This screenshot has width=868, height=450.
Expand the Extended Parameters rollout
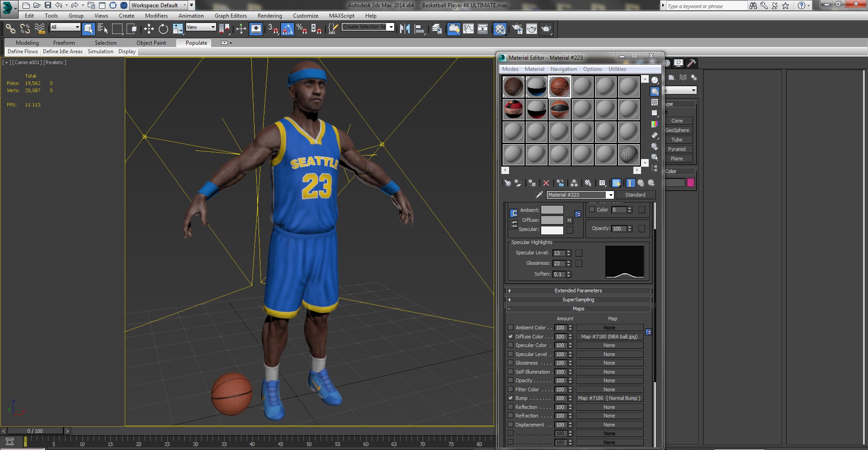(x=578, y=291)
